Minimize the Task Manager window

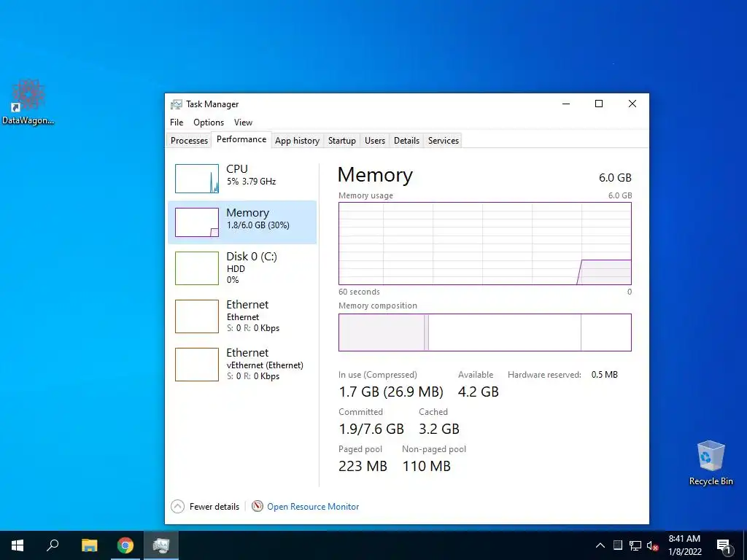click(566, 104)
